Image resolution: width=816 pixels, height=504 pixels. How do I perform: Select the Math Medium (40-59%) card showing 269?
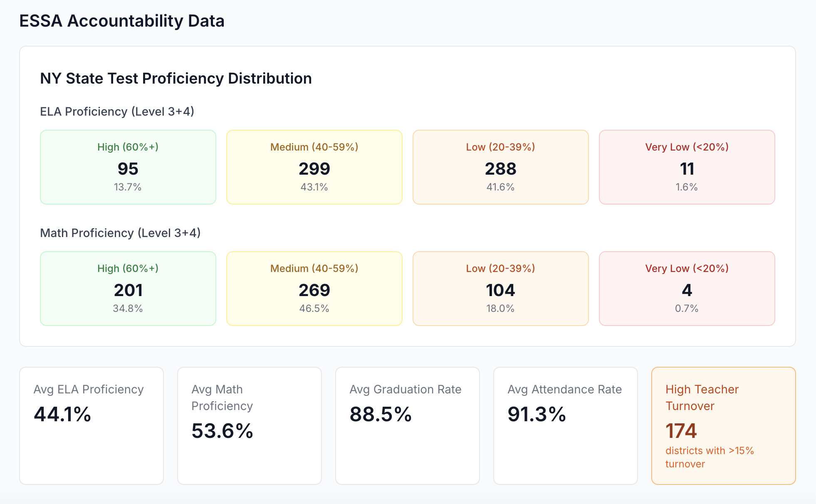pos(314,289)
